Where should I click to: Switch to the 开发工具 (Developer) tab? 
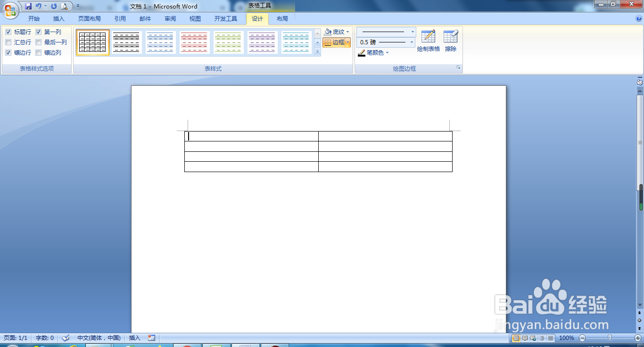pyautogui.click(x=226, y=19)
